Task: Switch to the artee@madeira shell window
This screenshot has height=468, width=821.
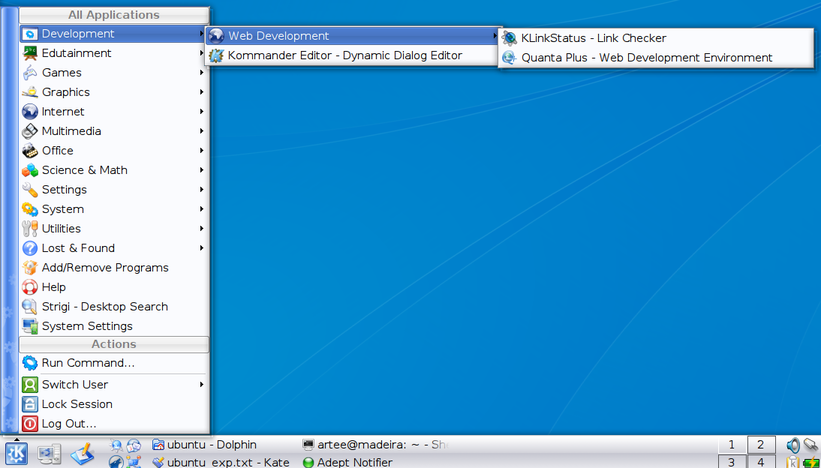Action: (375, 445)
